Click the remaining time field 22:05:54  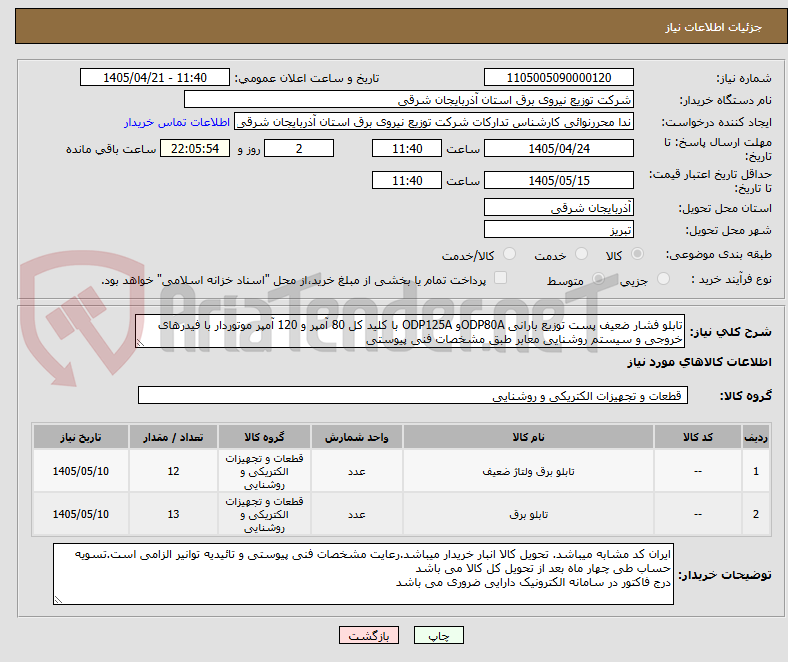pos(195,148)
